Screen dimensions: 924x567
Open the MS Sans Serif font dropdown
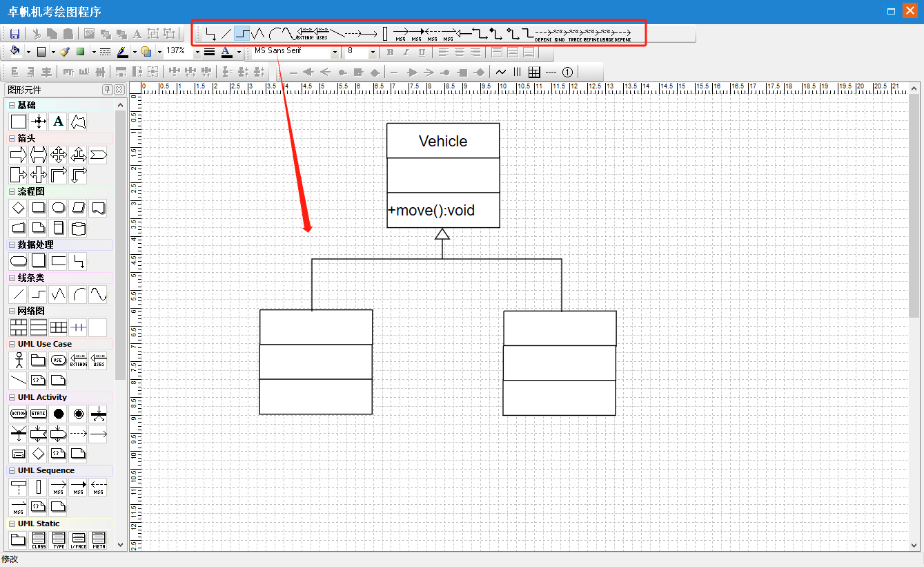click(x=335, y=52)
